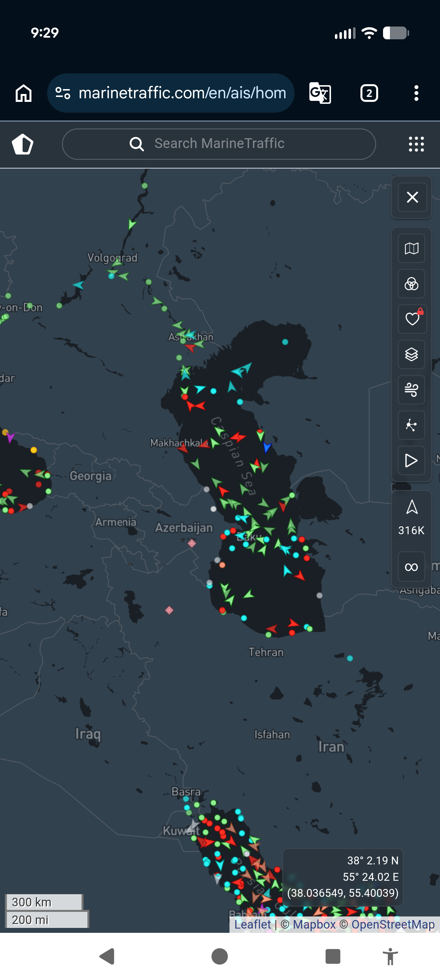The height and width of the screenshot is (980, 440).
Task: Tap the Volgograd city label
Action: [x=112, y=257]
